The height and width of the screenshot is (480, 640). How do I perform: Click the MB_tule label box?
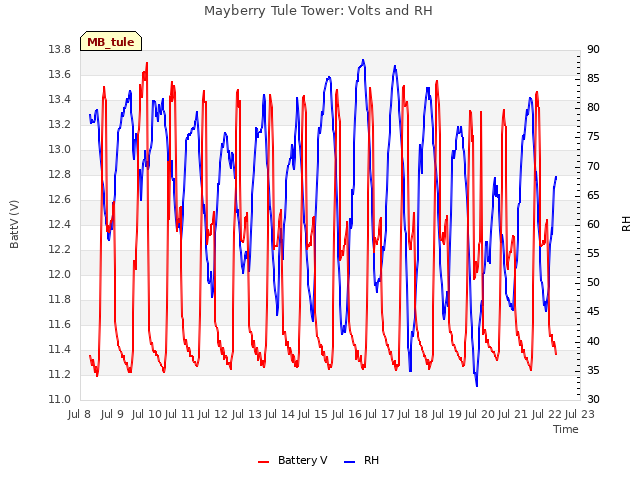click(x=111, y=41)
